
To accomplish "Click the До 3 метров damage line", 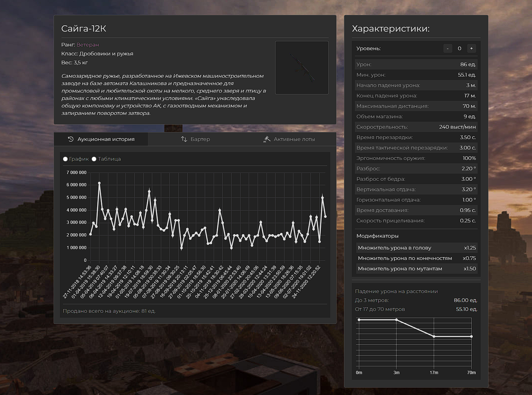I will click(416, 300).
